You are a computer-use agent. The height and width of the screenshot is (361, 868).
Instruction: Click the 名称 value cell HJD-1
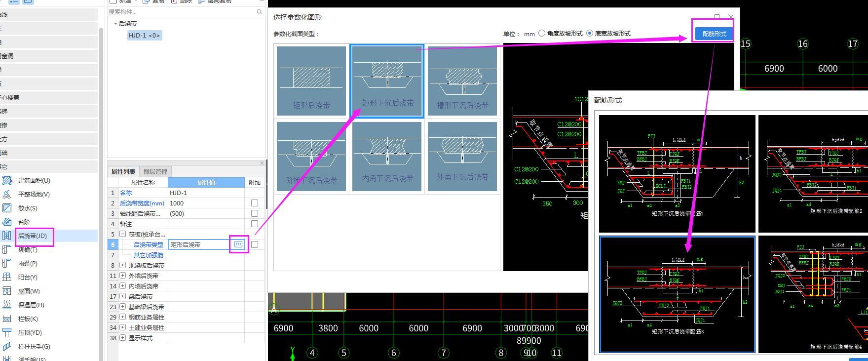(x=206, y=193)
